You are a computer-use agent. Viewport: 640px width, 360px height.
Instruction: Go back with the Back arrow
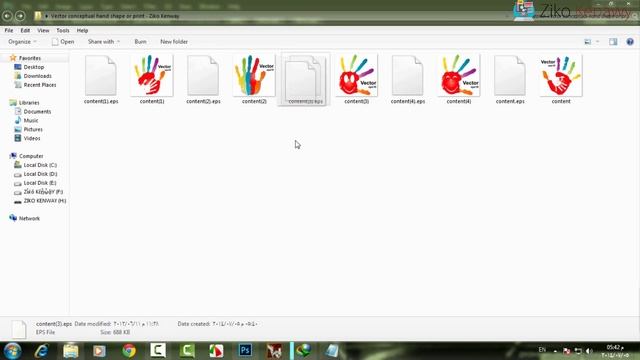click(x=7, y=16)
